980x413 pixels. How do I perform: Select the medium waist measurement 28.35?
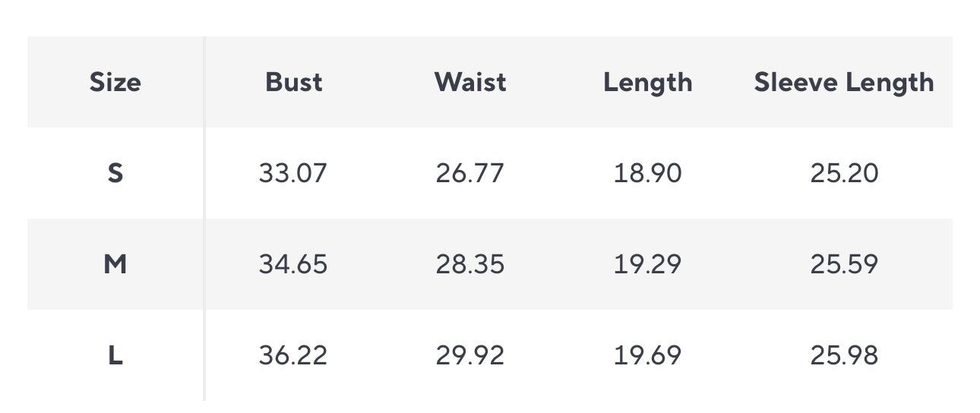pos(469,264)
